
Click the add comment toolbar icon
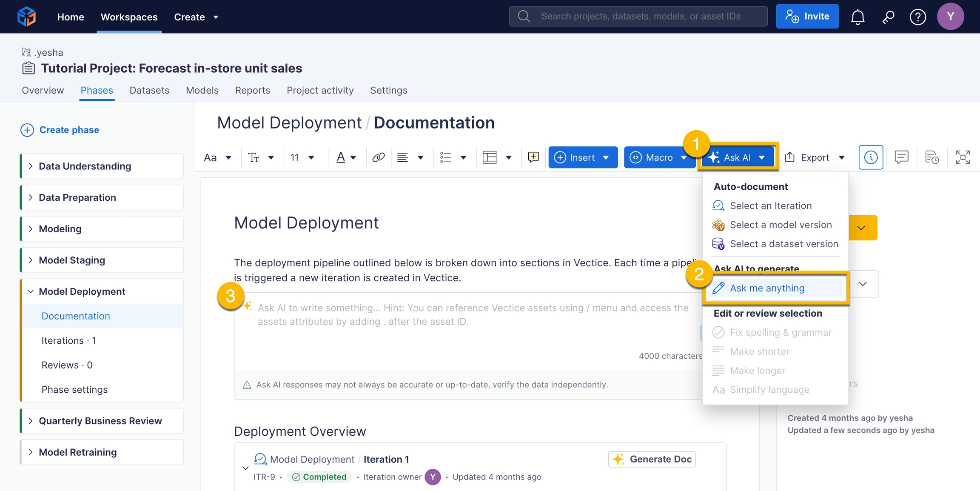click(x=533, y=157)
